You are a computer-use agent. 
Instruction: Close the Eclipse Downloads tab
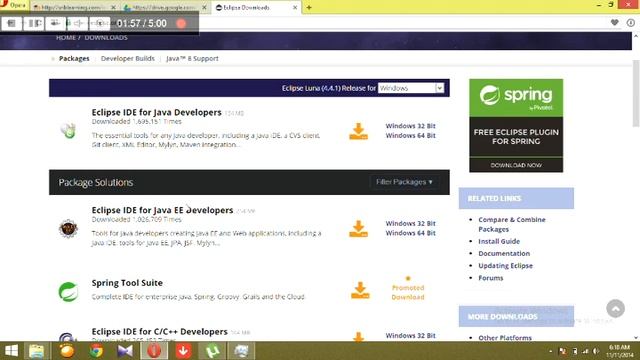[295, 7]
